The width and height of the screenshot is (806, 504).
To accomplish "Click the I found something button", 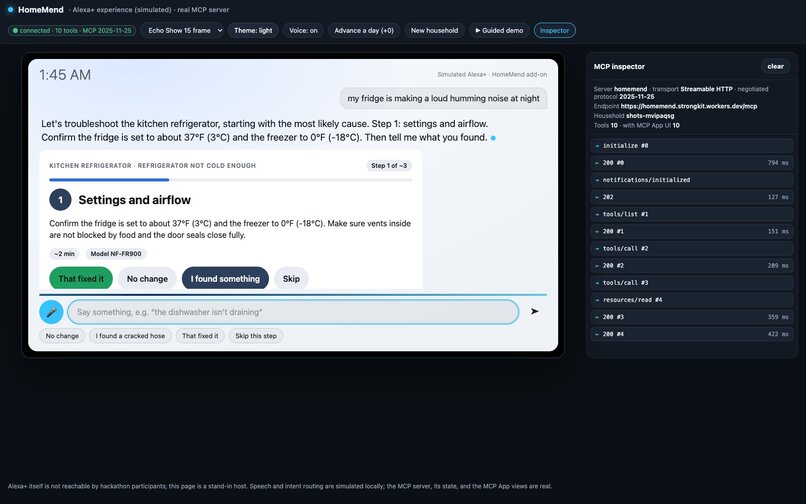I will pyautogui.click(x=225, y=278).
